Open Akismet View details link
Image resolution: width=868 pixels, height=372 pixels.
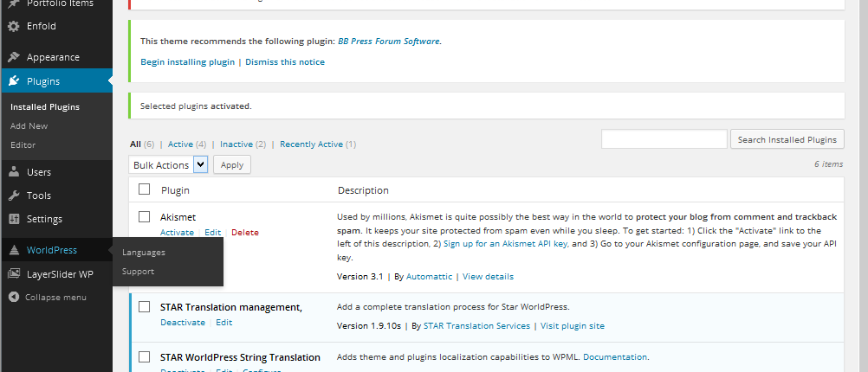[x=488, y=276]
